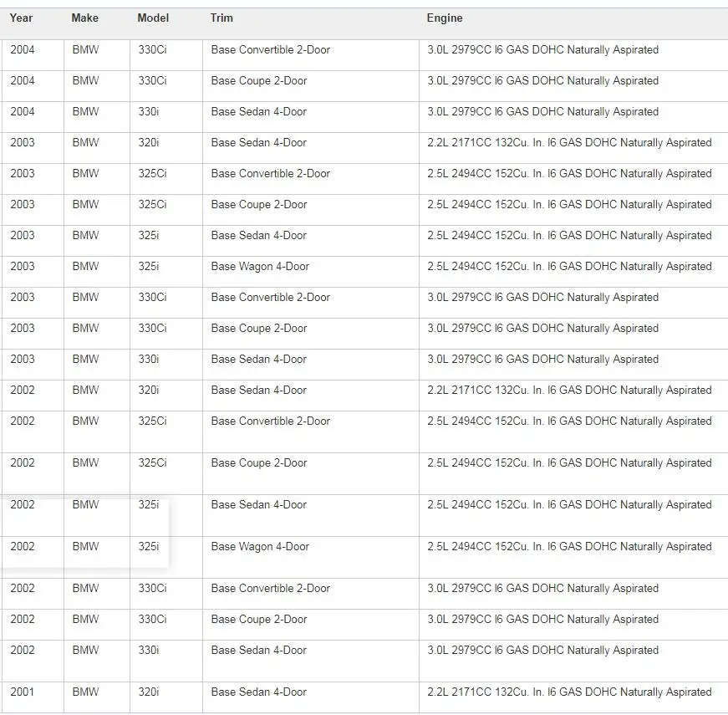Image resolution: width=728 pixels, height=715 pixels.
Task: Select the 2001 320i model cell
Action: 166,697
